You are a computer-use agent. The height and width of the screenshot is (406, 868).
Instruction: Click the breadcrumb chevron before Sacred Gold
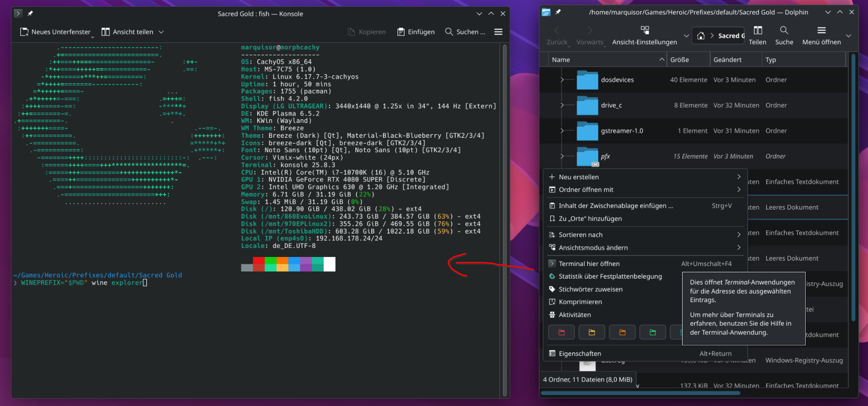712,36
